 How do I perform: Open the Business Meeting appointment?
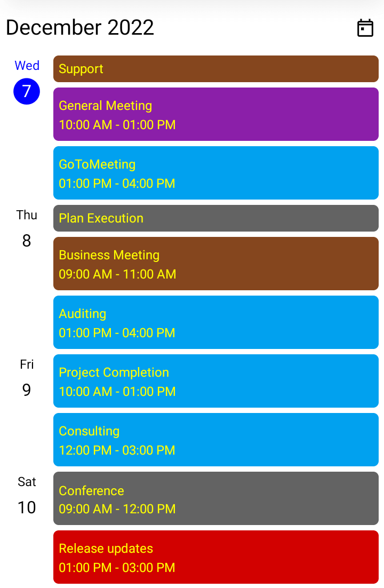point(215,264)
